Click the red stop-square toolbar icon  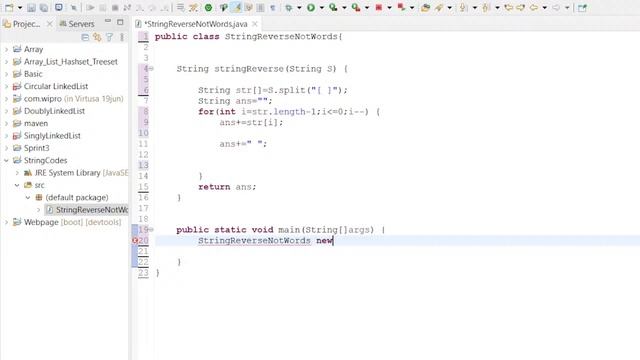pyautogui.click(x=379, y=7)
